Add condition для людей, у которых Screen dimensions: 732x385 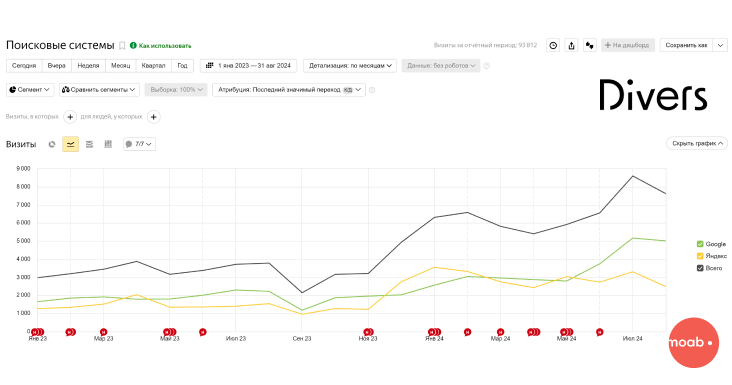pos(154,117)
